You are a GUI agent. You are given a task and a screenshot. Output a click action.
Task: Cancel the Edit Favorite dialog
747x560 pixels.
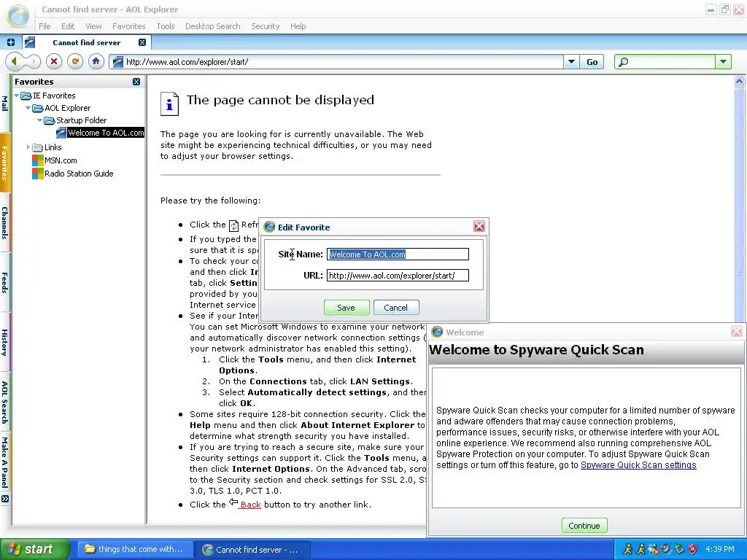pos(396,308)
